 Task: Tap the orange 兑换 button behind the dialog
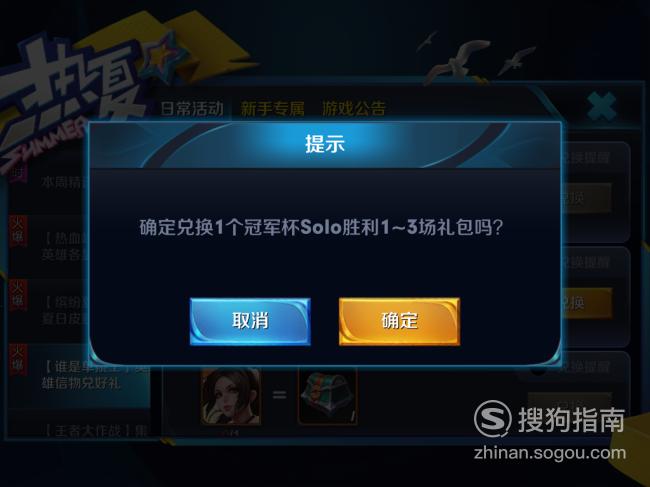click(587, 303)
